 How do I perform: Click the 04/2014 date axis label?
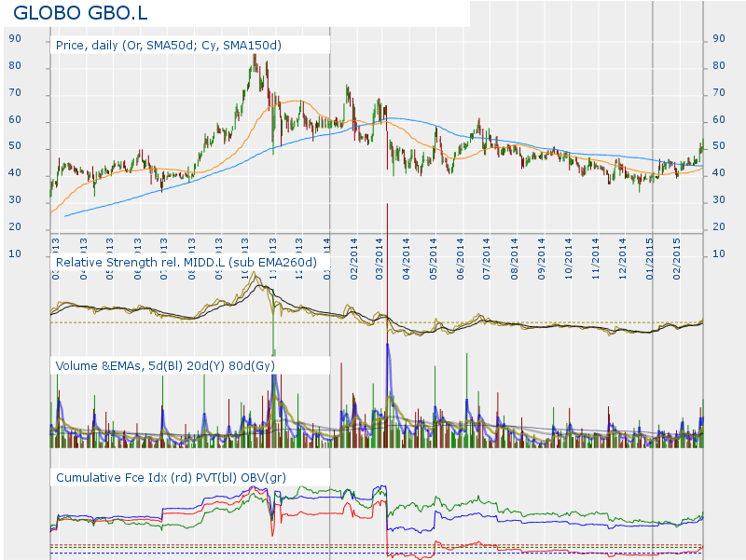click(x=406, y=259)
